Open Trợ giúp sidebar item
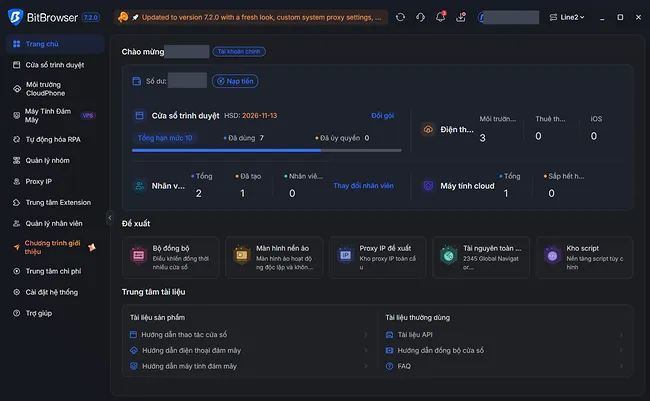650x401 pixels. click(55, 313)
